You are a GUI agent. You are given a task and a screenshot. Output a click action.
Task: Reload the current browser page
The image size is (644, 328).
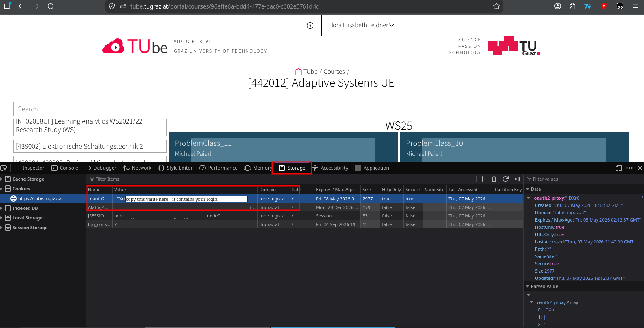[x=51, y=6]
